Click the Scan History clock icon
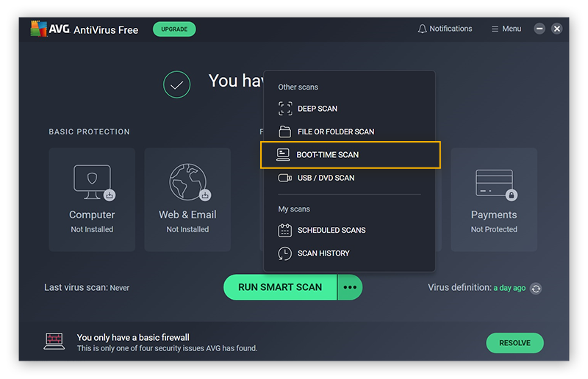The image size is (588, 379). 285,253
